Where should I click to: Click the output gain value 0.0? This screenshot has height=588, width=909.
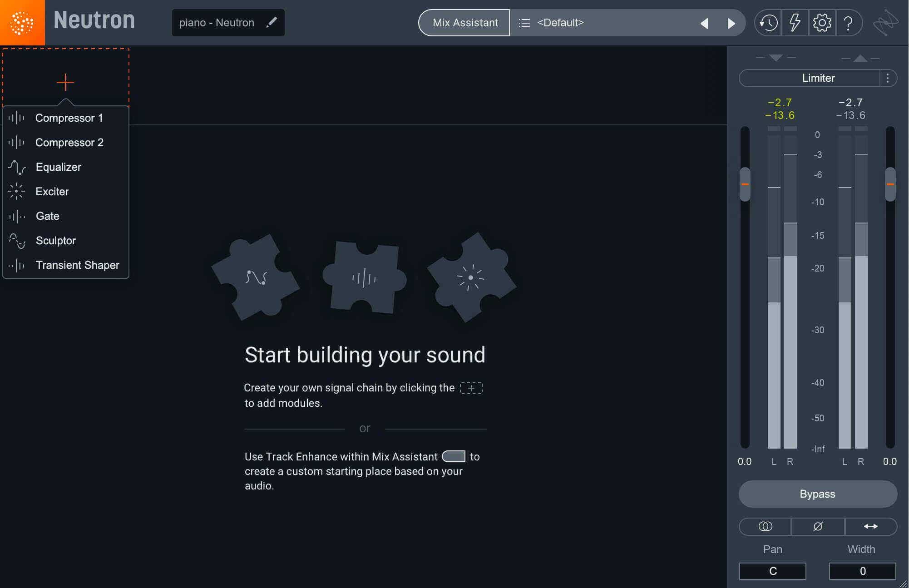890,462
